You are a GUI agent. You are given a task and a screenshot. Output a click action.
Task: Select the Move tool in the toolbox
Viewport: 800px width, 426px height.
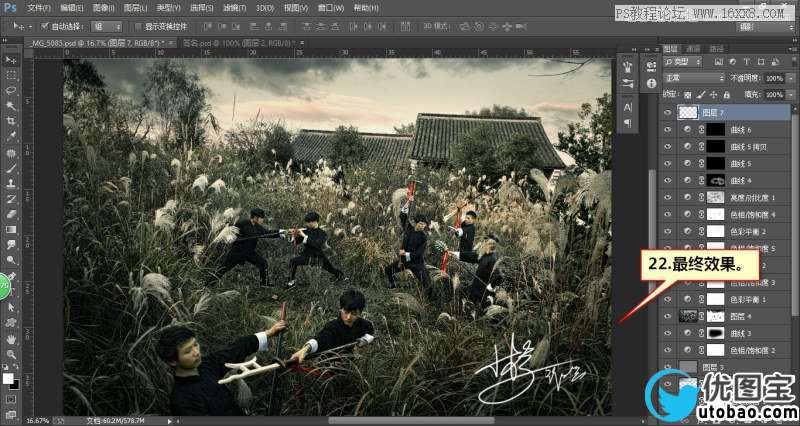[10, 60]
